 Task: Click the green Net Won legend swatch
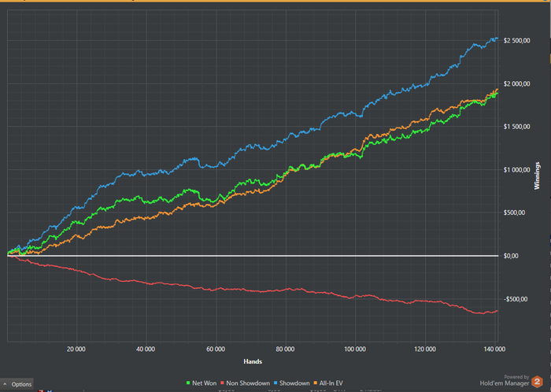[188, 383]
